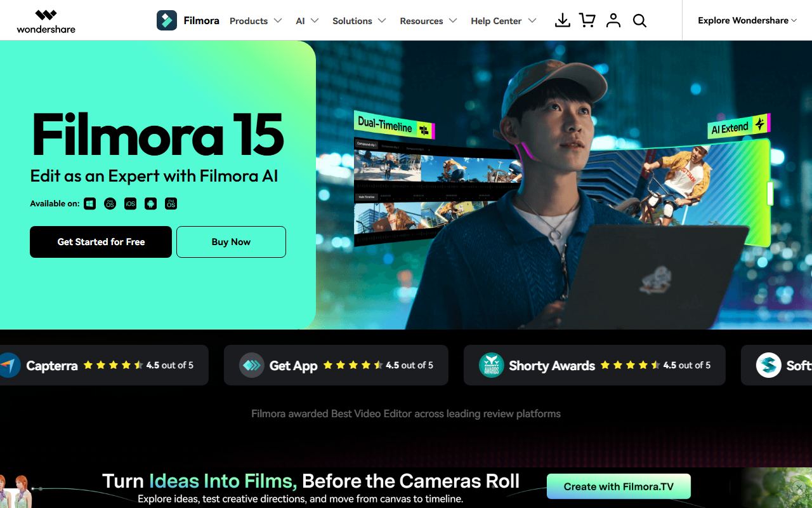Click 'Turn Ideas Into Films' banner headline

pyautogui.click(x=311, y=481)
